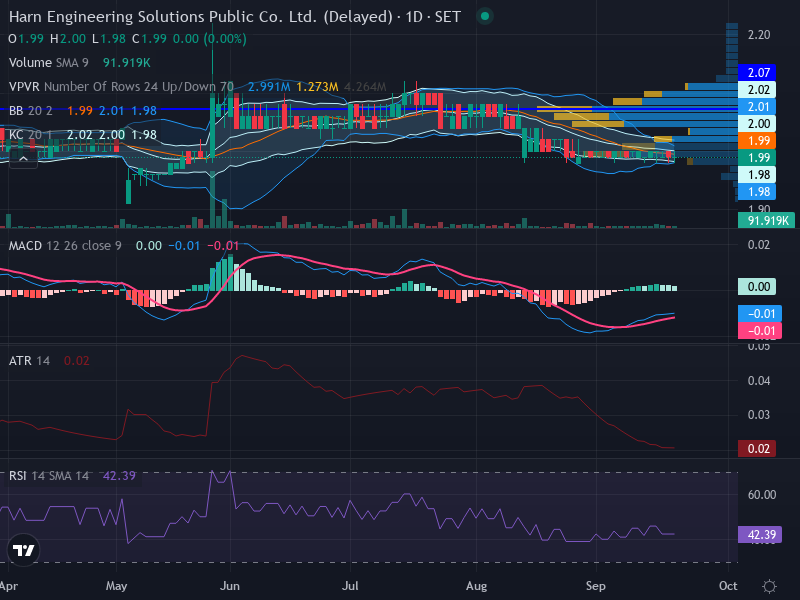Screen dimensions: 800x600
Task: Select the Volume SMA 9 indicator label
Action: coord(48,63)
